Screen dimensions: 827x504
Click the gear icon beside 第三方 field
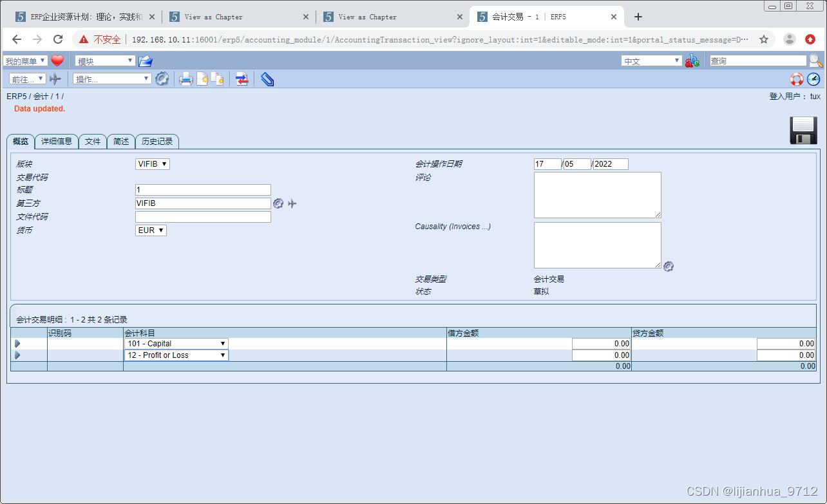coord(278,203)
